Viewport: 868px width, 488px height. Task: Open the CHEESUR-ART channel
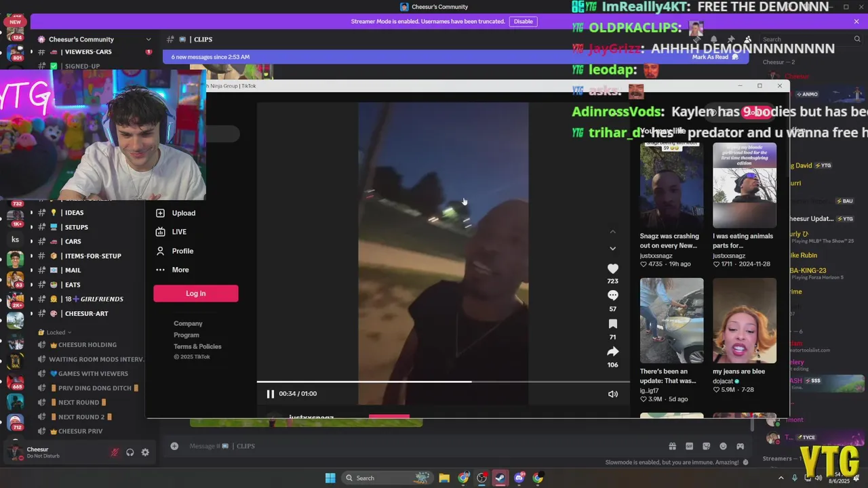pos(86,313)
